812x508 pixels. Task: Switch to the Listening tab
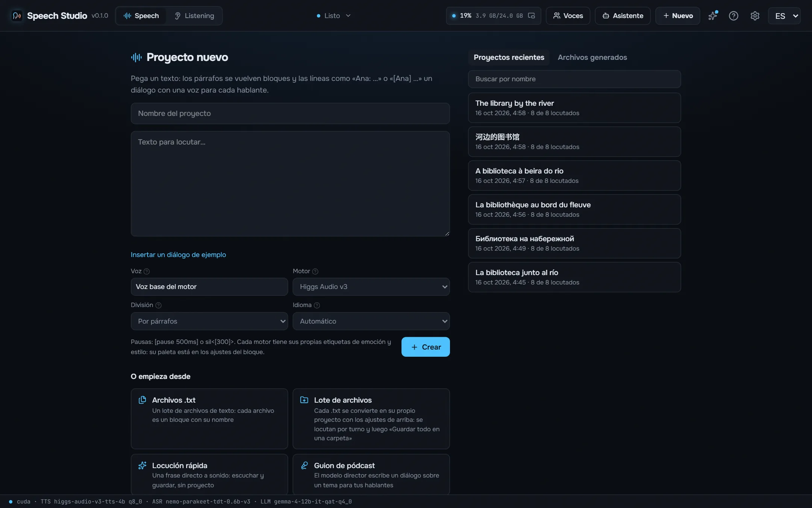194,16
